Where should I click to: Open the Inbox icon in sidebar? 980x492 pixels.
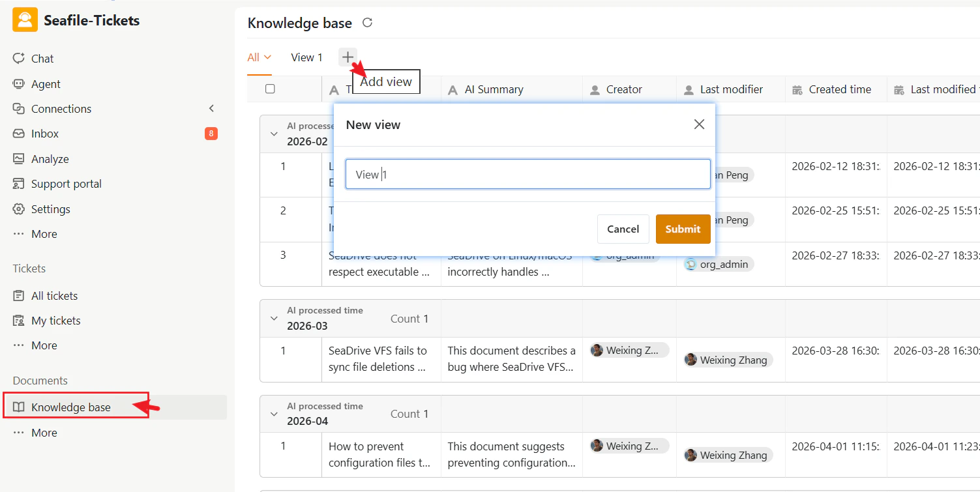[19, 134]
